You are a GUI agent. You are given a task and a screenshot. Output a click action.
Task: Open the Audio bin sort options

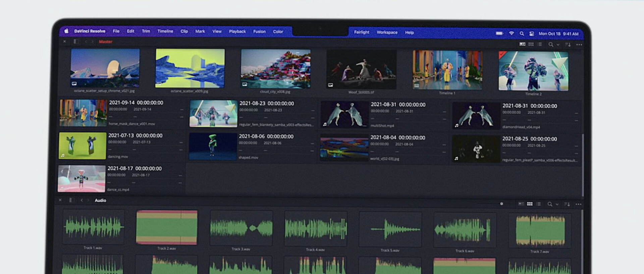pyautogui.click(x=567, y=204)
